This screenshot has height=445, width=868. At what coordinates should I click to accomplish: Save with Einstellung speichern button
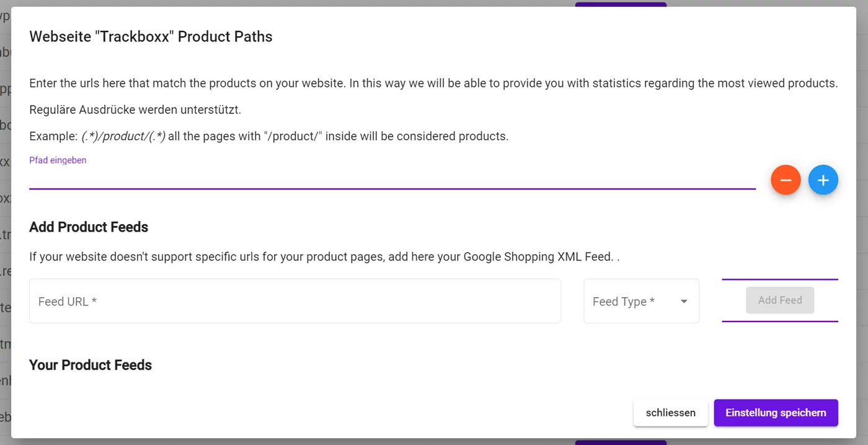click(x=776, y=413)
